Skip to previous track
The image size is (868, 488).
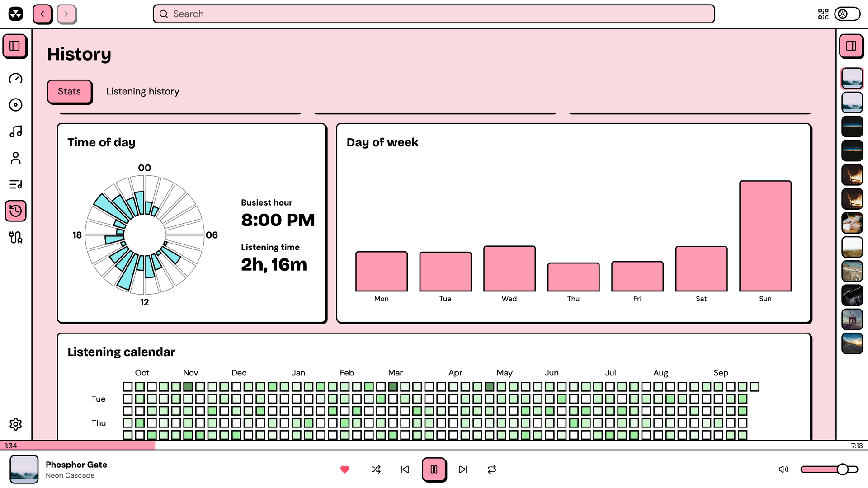[x=405, y=469]
